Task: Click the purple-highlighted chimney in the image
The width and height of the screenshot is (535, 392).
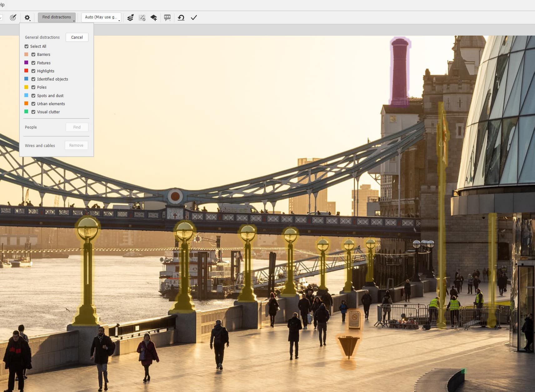Action: coord(400,72)
